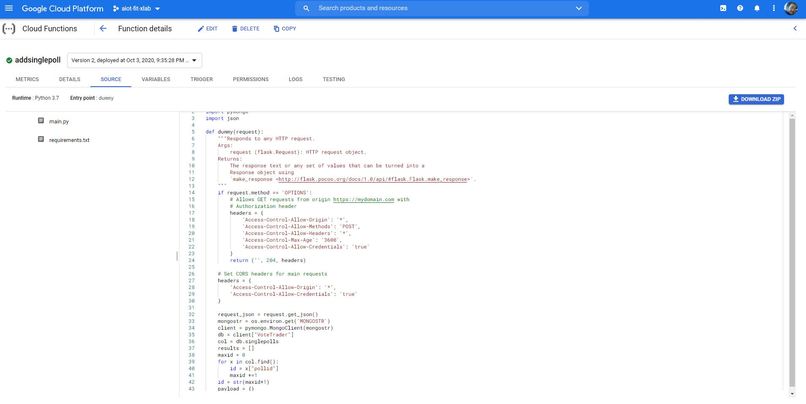The width and height of the screenshot is (806, 404).
Task: Switch to the METRICS tab
Action: pyautogui.click(x=27, y=79)
